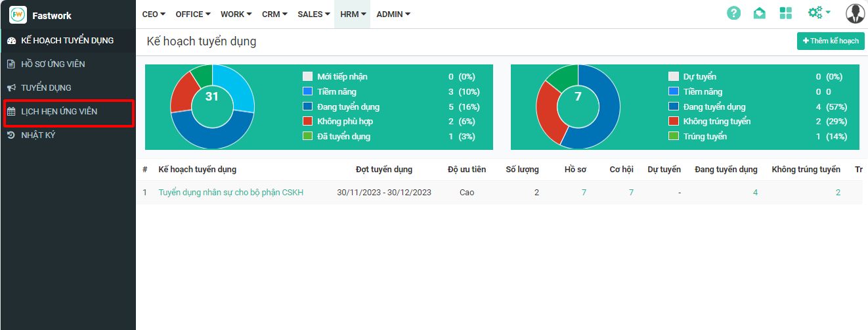The image size is (868, 330).
Task: Click the Nhật ký history icon
Action: 11,135
